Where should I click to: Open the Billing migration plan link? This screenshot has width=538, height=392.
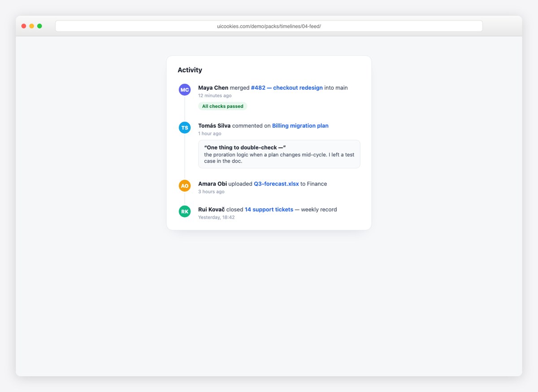click(300, 126)
